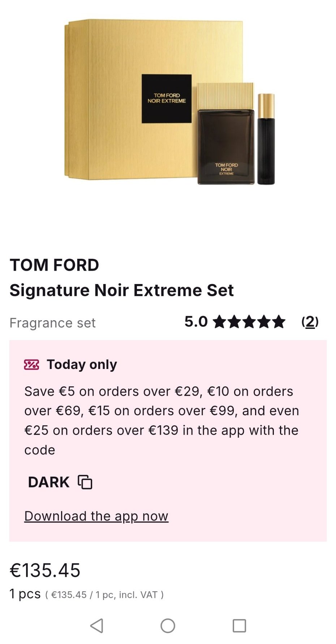The width and height of the screenshot is (336, 644).
Task: Tap the Fragrance set category label
Action: coord(52,323)
